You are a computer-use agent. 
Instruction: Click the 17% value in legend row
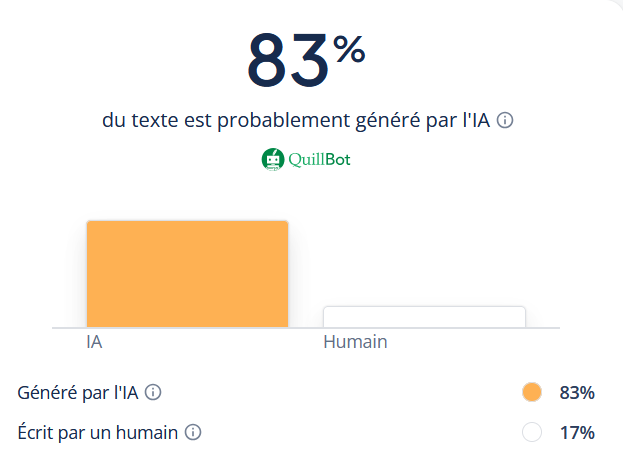coord(577,433)
